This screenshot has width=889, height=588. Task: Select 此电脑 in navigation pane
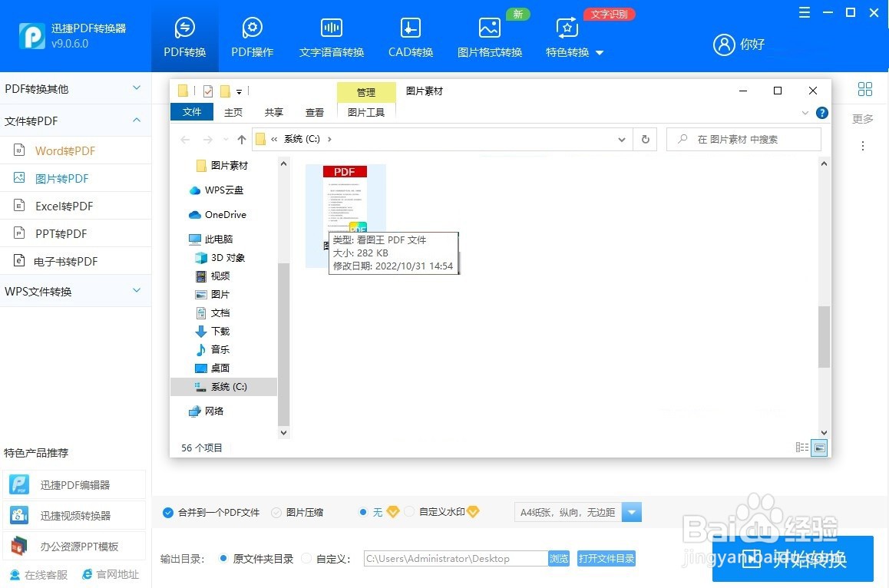point(211,239)
